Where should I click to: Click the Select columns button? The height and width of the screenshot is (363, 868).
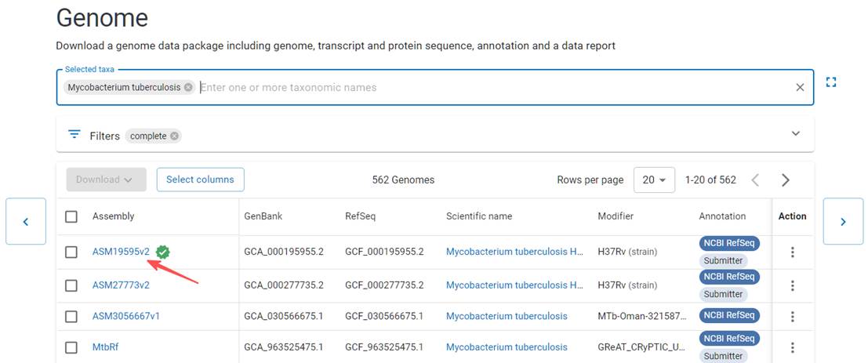pos(200,180)
